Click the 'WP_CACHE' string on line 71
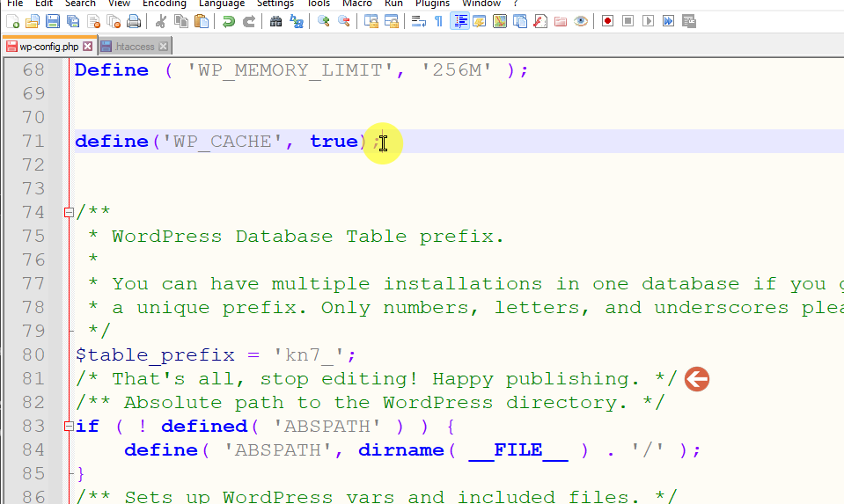844x504 pixels. [x=223, y=142]
